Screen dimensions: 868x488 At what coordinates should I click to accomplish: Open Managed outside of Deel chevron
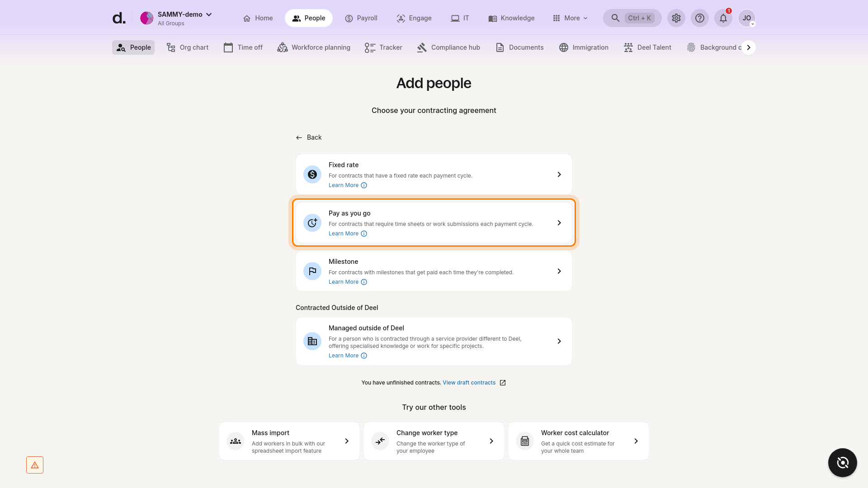tap(559, 341)
